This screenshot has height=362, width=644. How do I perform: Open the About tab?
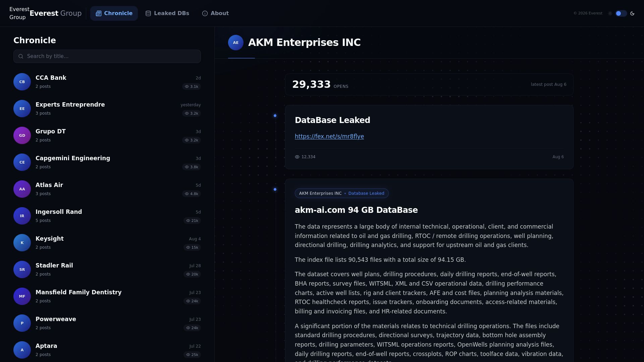coord(215,13)
